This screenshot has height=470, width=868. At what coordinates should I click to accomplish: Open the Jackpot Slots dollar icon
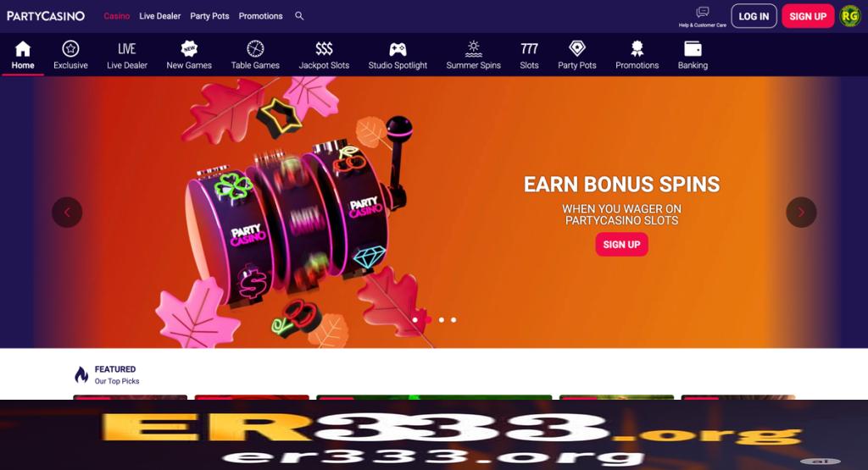(x=324, y=48)
